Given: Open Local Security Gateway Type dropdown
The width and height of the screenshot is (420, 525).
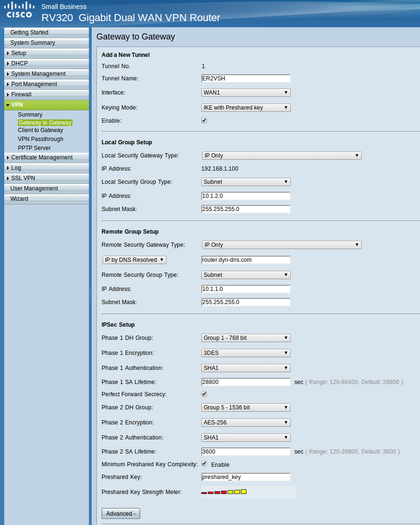Looking at the screenshot, I should pos(282,156).
